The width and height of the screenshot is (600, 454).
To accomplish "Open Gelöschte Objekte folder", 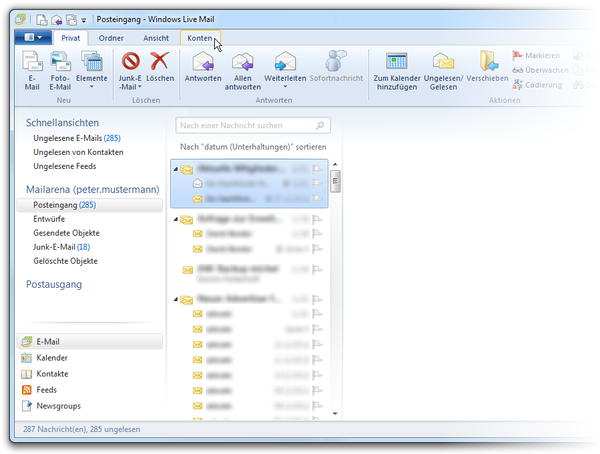I will (65, 261).
